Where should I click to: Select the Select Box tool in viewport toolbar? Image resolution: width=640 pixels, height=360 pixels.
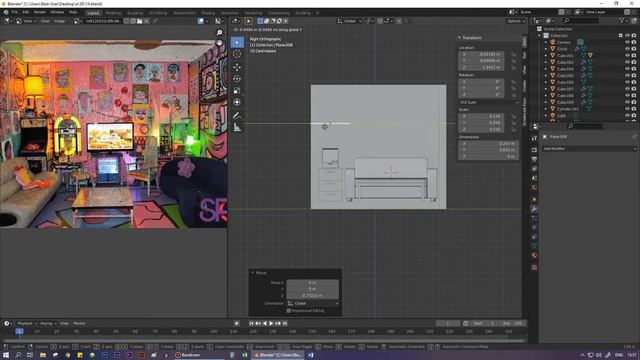click(x=237, y=42)
